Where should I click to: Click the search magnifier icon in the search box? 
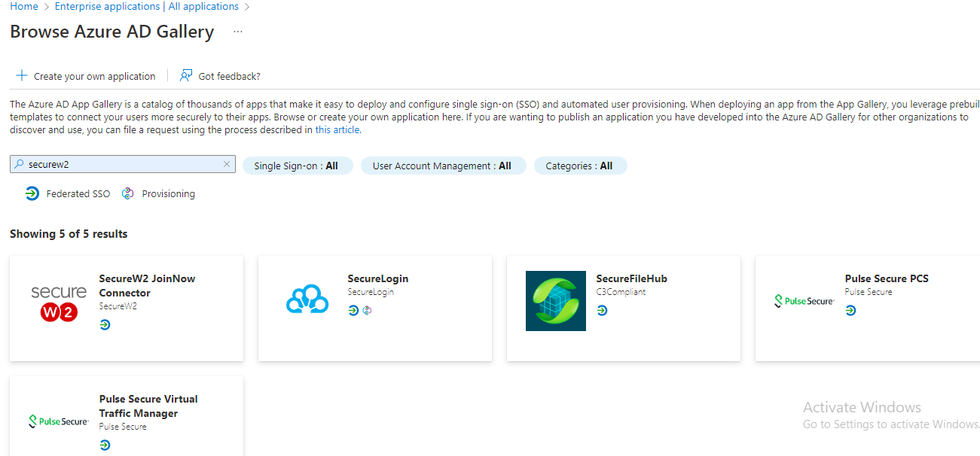(20, 164)
